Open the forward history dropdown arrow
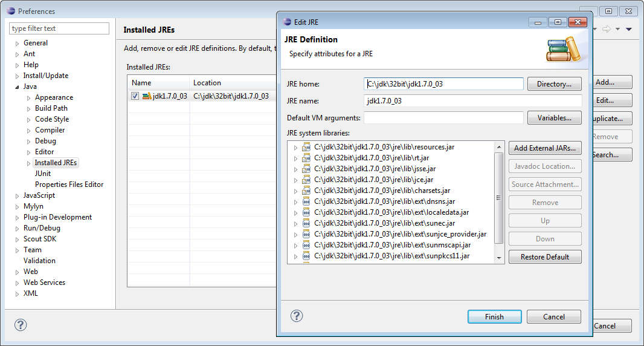 pyautogui.click(x=617, y=29)
